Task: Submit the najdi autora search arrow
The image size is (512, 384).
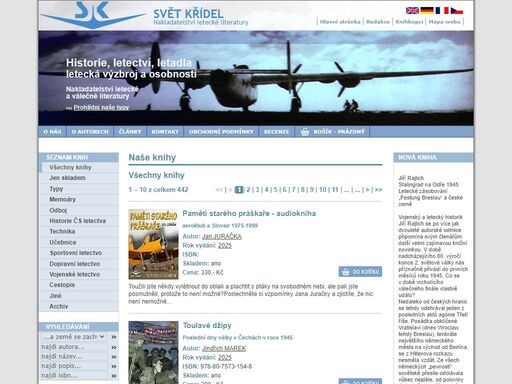Action: [x=114, y=347]
